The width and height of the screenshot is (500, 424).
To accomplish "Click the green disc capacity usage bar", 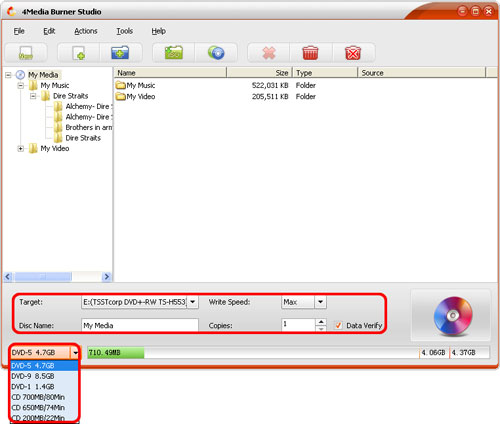I will coord(116,353).
